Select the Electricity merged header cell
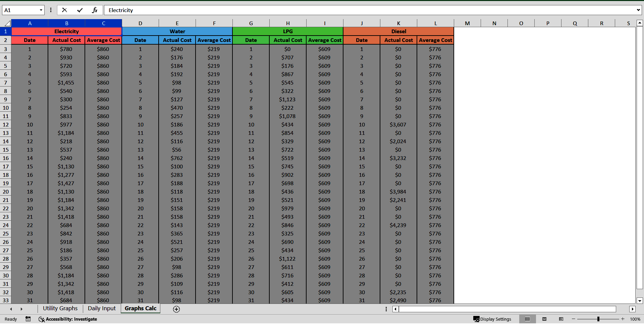Viewport: 644px width, 324px height. coord(66,31)
